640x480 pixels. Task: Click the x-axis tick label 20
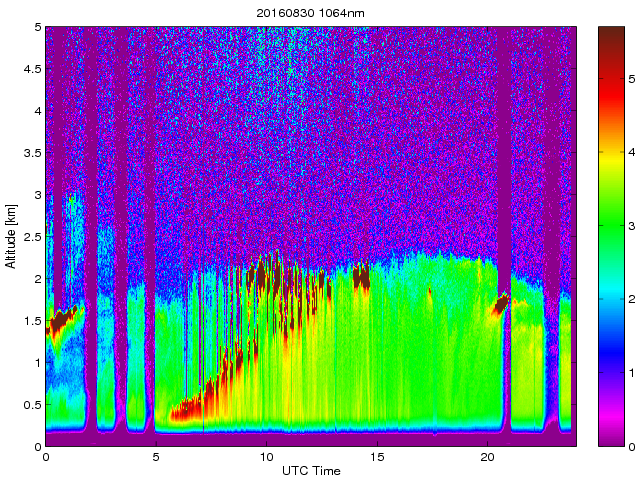point(486,457)
